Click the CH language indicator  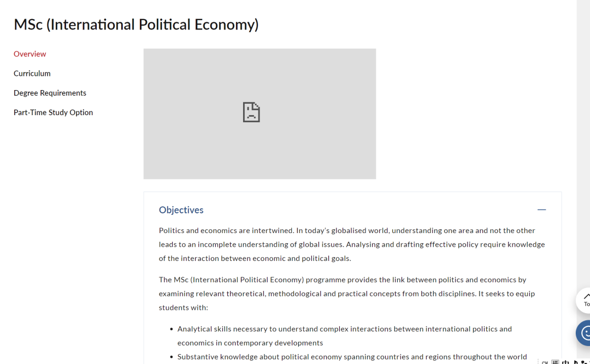point(545,362)
